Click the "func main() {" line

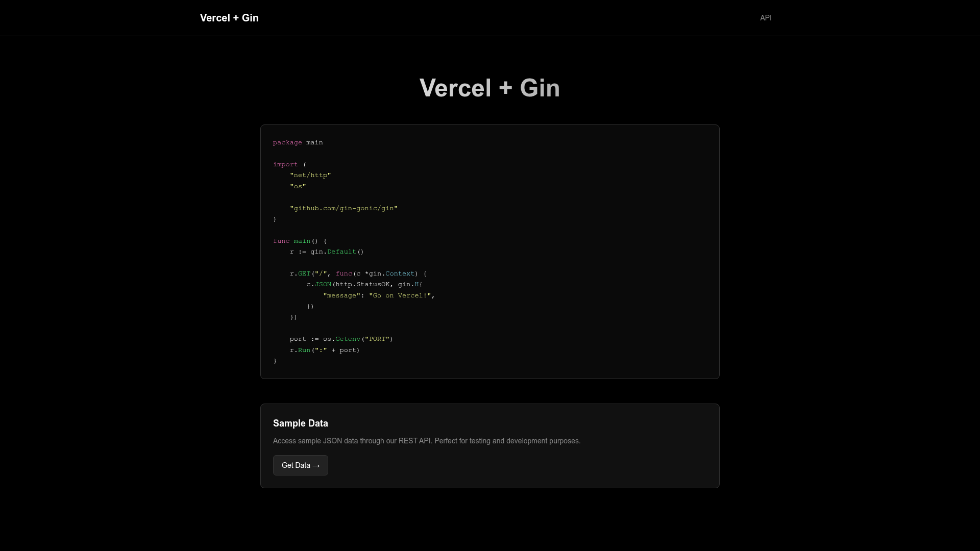pos(300,241)
